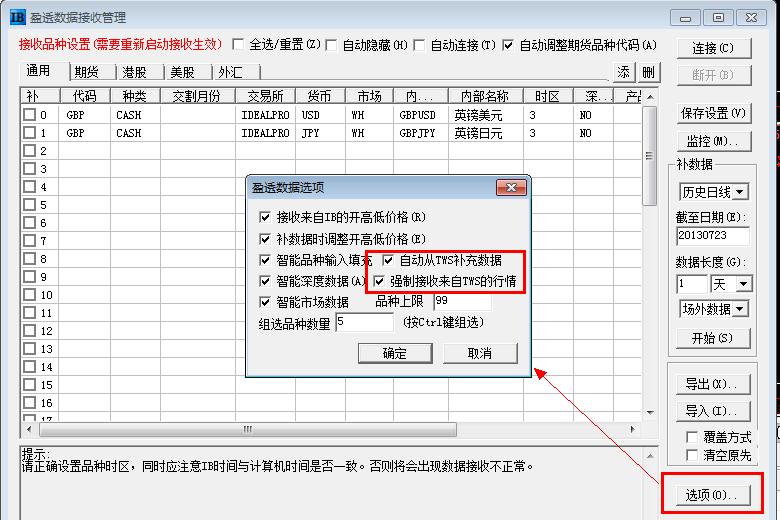The width and height of the screenshot is (780, 520).
Task: Click the table scroll-down arrow
Action: tap(649, 413)
